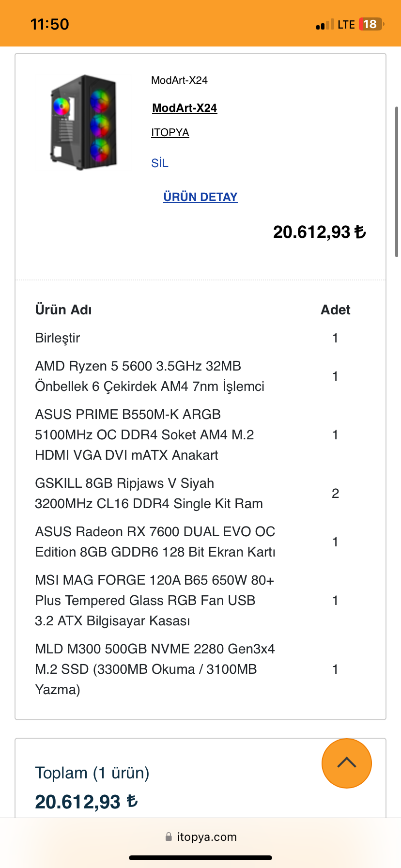This screenshot has height=868, width=401.
Task: Tap the 11:50 clock in status bar
Action: tap(49, 24)
